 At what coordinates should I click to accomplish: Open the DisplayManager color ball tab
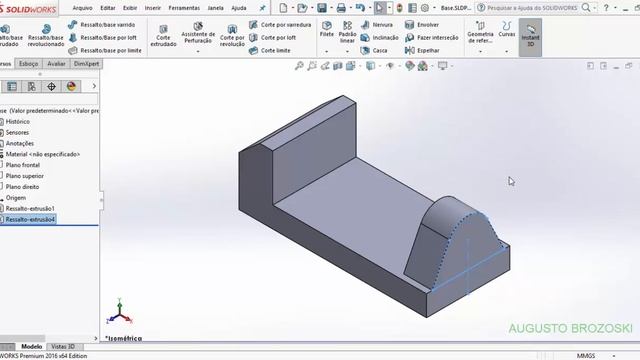tap(71, 86)
